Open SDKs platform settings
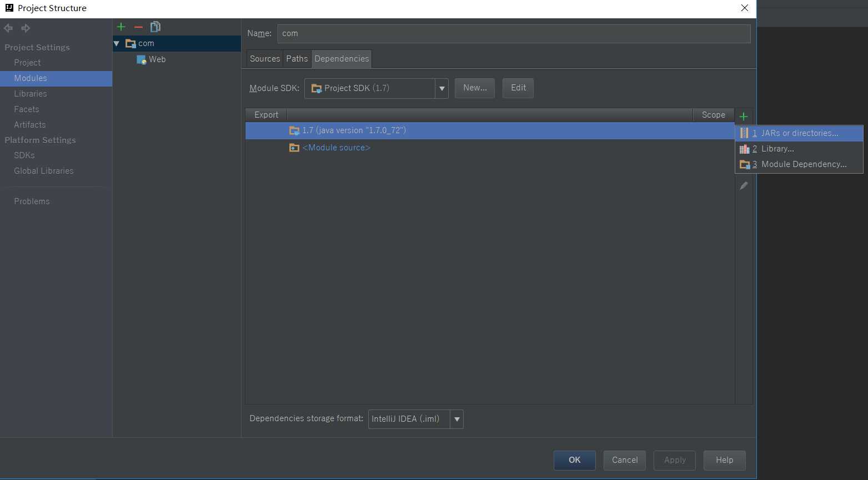This screenshot has width=868, height=480. [24, 155]
